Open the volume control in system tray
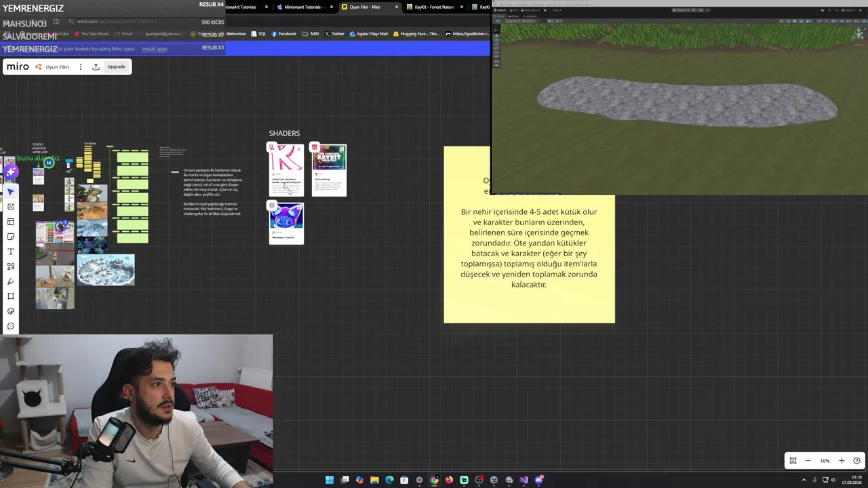868x488 pixels. point(833,480)
